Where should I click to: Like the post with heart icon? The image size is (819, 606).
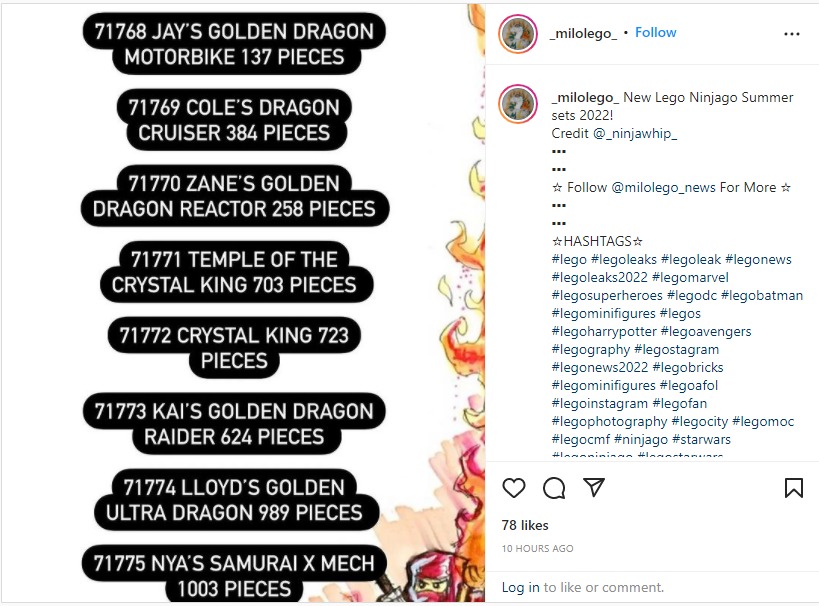point(513,488)
